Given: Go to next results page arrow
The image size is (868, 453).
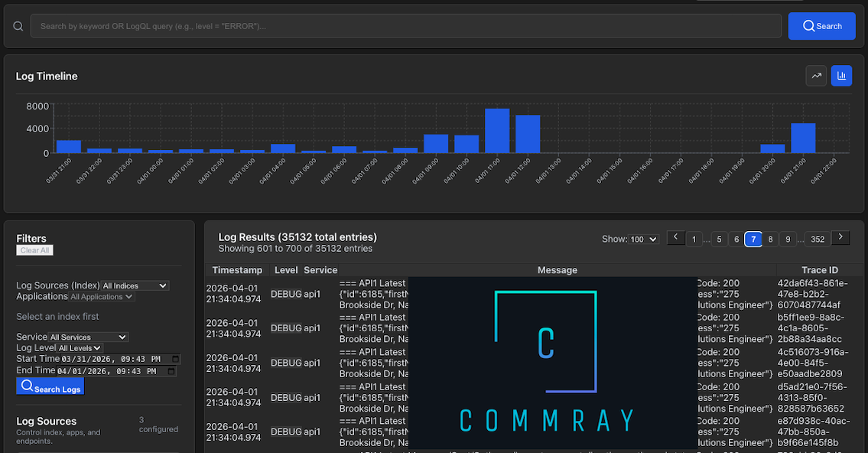Looking at the screenshot, I should point(840,237).
